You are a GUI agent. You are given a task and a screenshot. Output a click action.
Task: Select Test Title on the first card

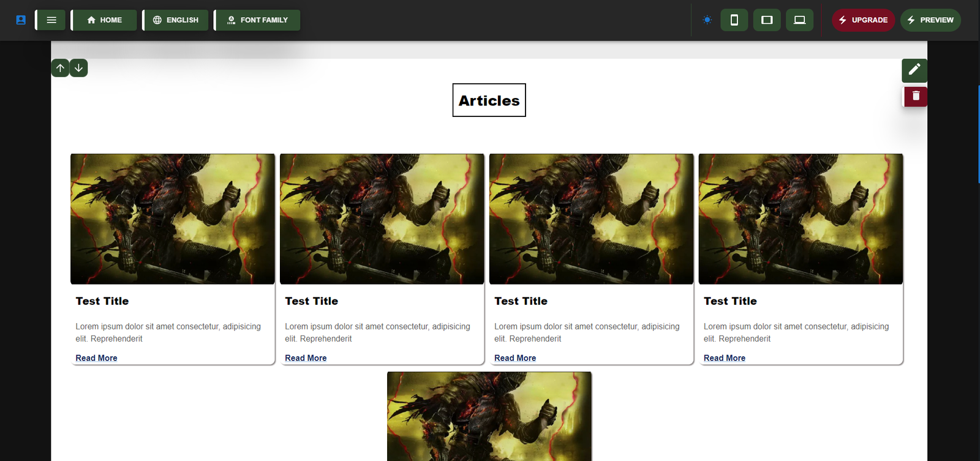tap(102, 301)
